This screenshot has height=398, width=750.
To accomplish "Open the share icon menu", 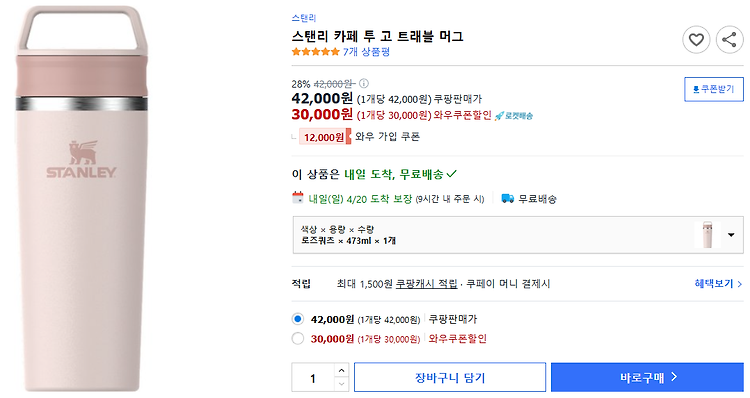I will click(x=729, y=40).
